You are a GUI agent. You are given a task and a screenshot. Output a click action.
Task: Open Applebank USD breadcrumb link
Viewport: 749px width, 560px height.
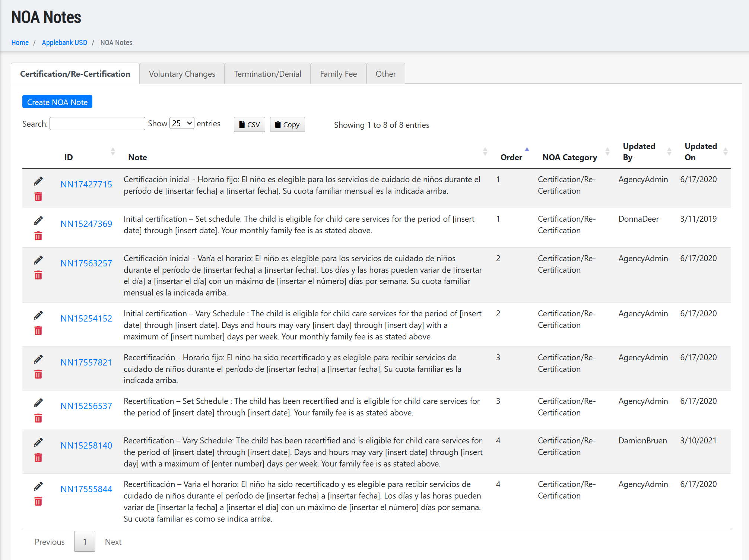(64, 42)
